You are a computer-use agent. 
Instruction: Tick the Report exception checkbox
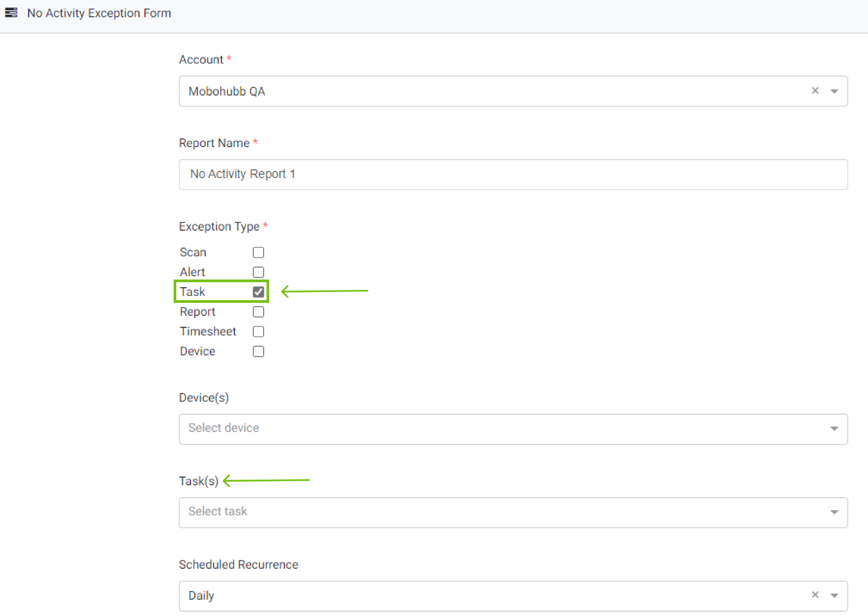258,312
